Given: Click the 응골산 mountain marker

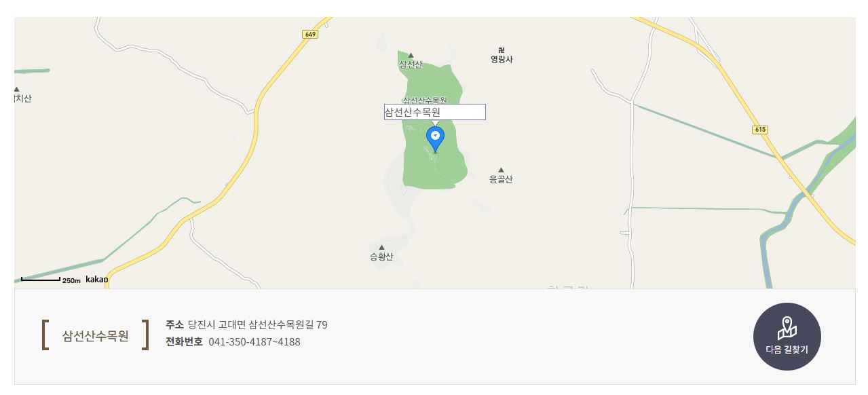Looking at the screenshot, I should click(501, 170).
